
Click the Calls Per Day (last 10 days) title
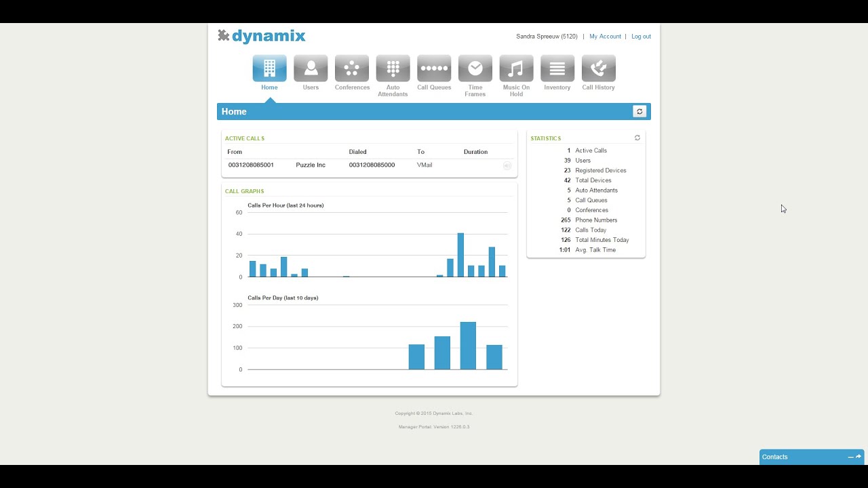tap(283, 298)
